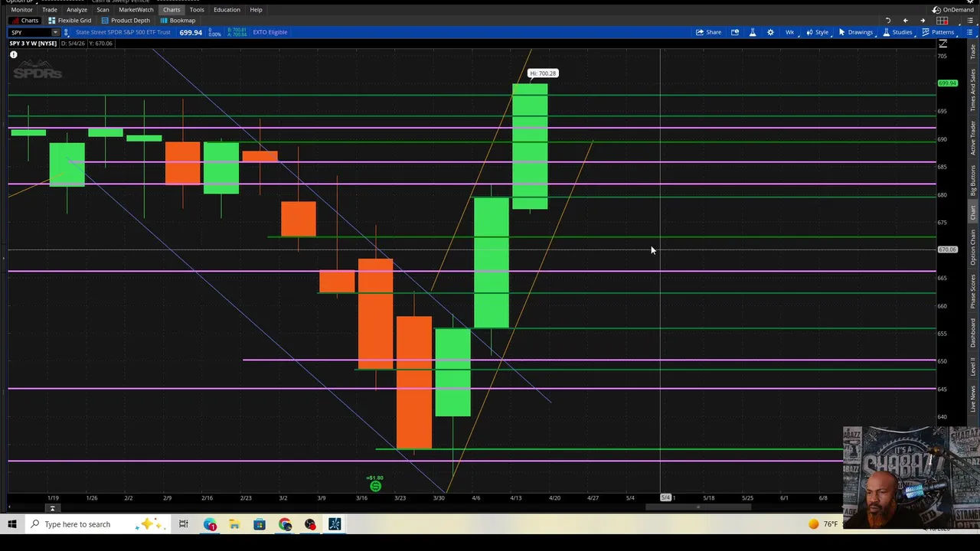Open the Option Chain sidebar panel
The image size is (980, 551).
(x=974, y=247)
